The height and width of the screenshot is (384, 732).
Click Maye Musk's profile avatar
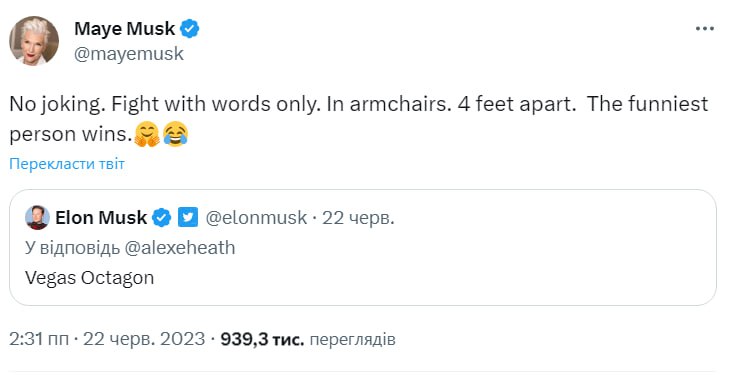point(34,41)
